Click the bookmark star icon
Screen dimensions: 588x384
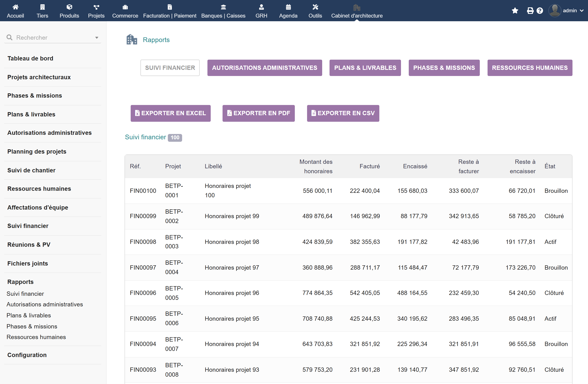(x=515, y=11)
